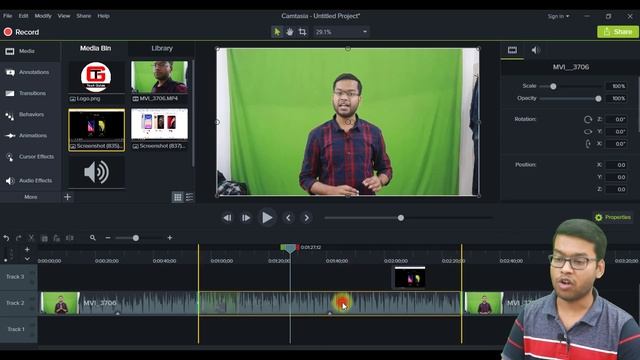This screenshot has width=640, height=360.
Task: Click the Cut icon in timeline toolbar
Action: click(31, 238)
